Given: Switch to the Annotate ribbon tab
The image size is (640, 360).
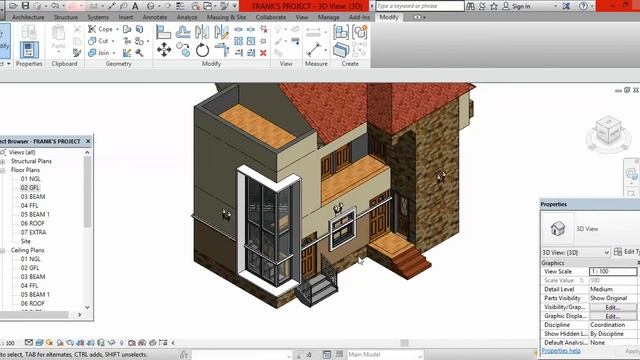Looking at the screenshot, I should tap(155, 17).
